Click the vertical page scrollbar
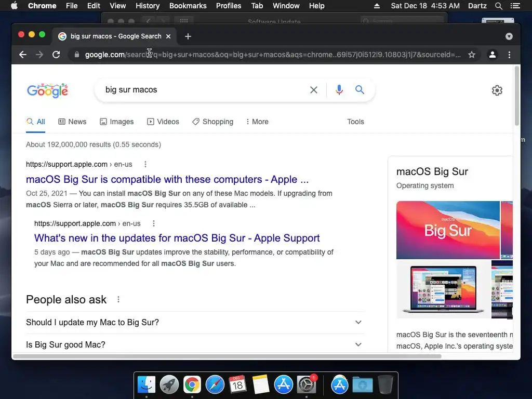 [x=517, y=96]
